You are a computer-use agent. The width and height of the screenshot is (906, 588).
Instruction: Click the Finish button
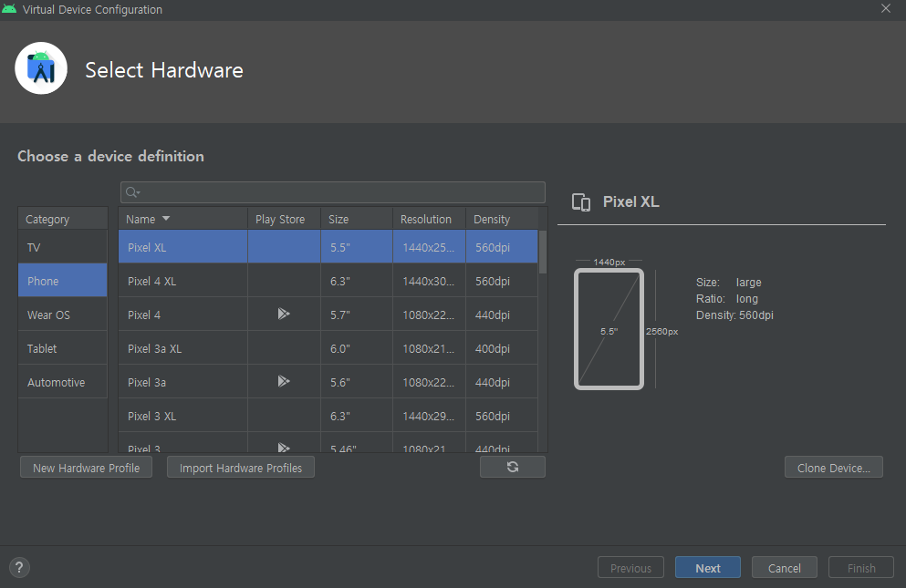pos(861,568)
